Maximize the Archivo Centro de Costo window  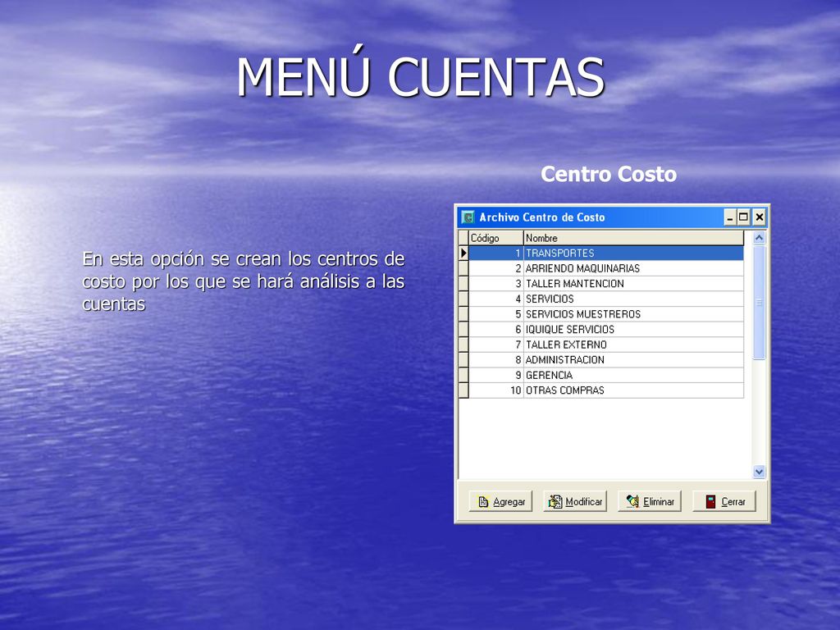click(743, 217)
